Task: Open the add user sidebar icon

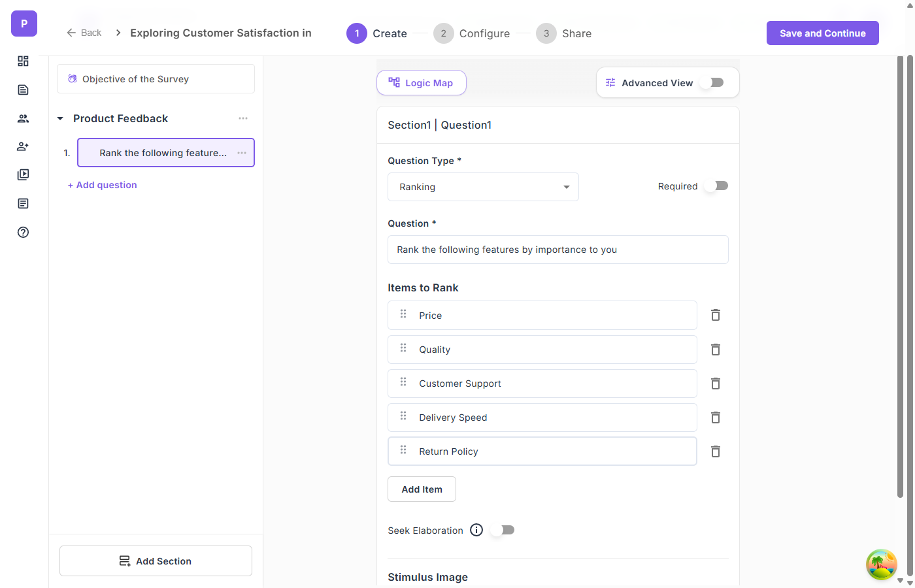Action: [23, 146]
